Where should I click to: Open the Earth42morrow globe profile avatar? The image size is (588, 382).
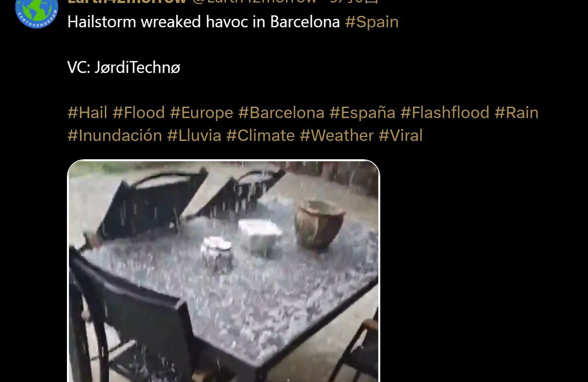(x=37, y=11)
